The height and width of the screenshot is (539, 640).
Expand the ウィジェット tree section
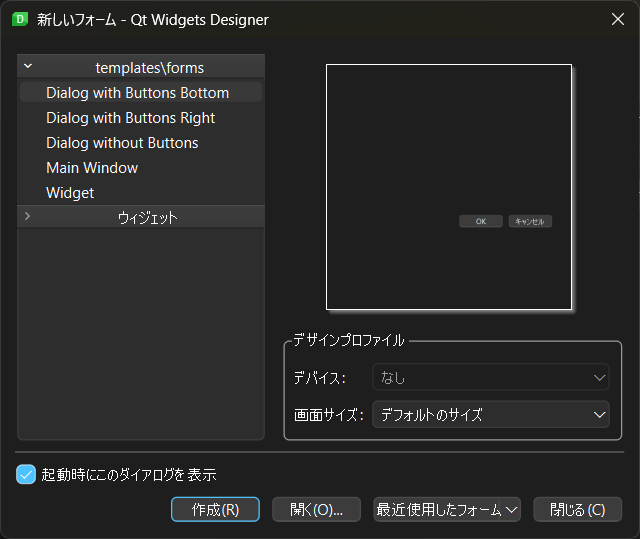click(27, 217)
